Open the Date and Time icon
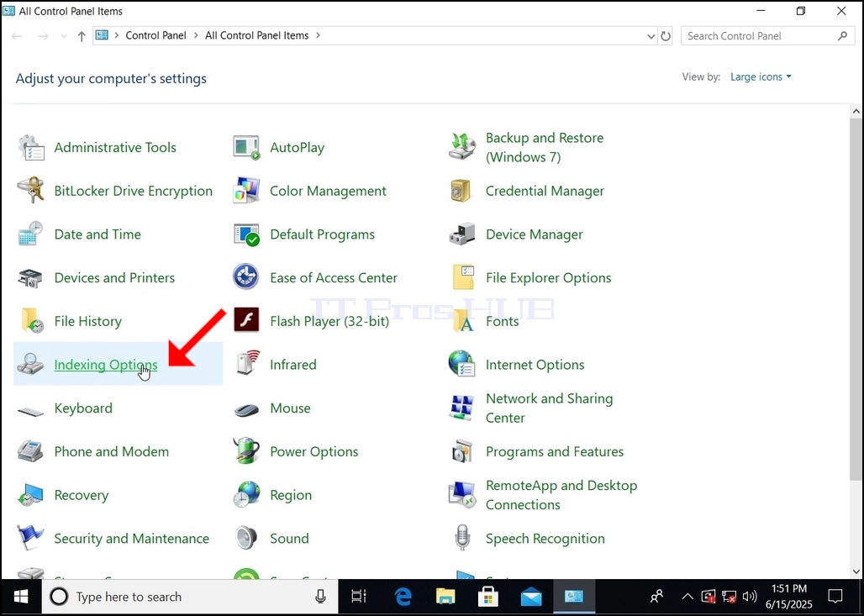Image resolution: width=864 pixels, height=616 pixels. (31, 234)
